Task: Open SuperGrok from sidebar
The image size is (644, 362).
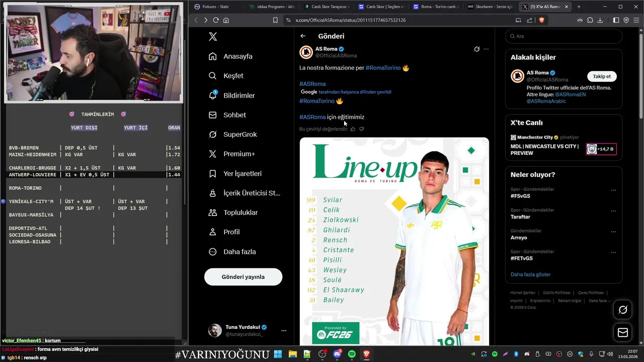Action: [x=232, y=135]
